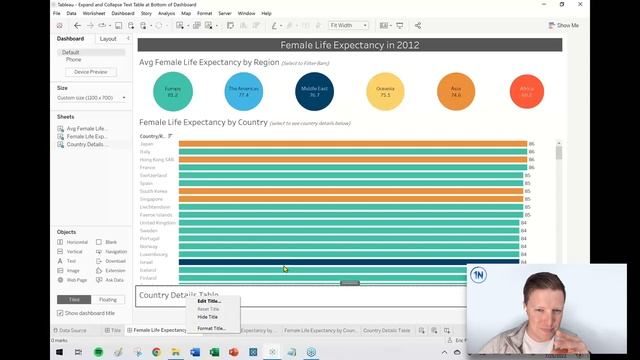Click the red Africa circle

[527, 91]
